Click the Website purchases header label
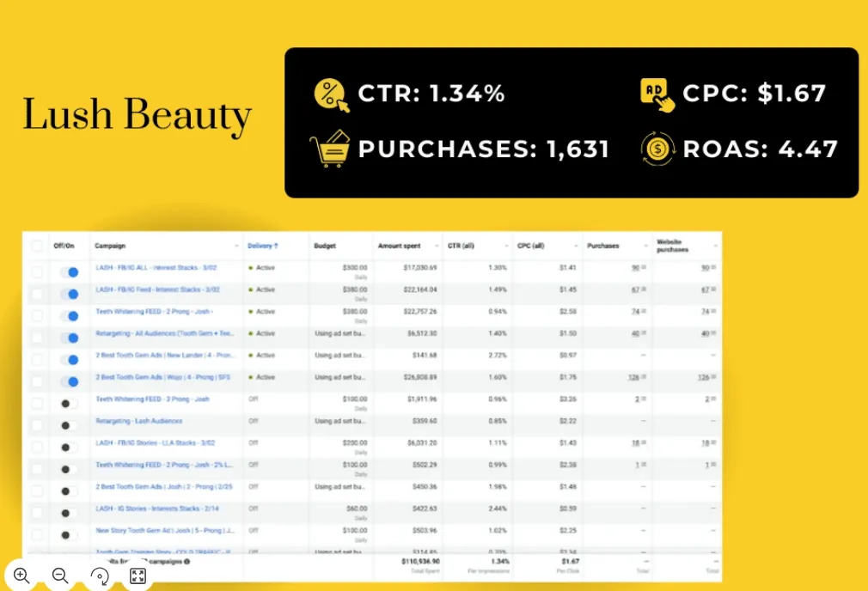The width and height of the screenshot is (868, 591). pos(673,246)
